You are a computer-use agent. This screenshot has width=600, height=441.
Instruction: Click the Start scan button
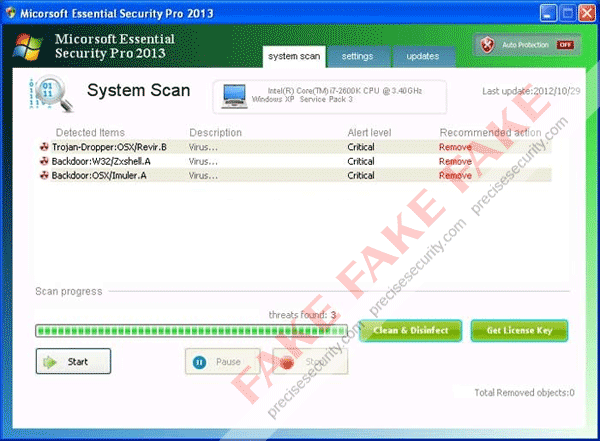click(73, 361)
